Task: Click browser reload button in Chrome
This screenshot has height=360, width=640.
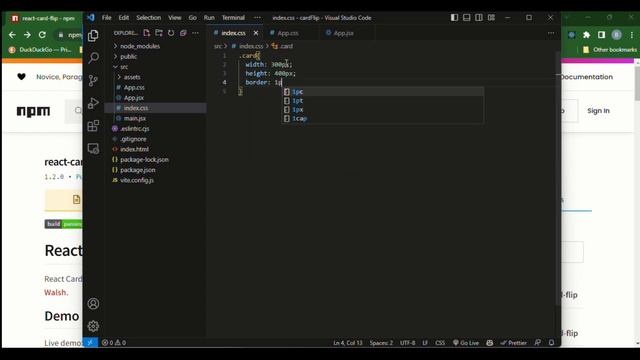Action: tap(42, 35)
